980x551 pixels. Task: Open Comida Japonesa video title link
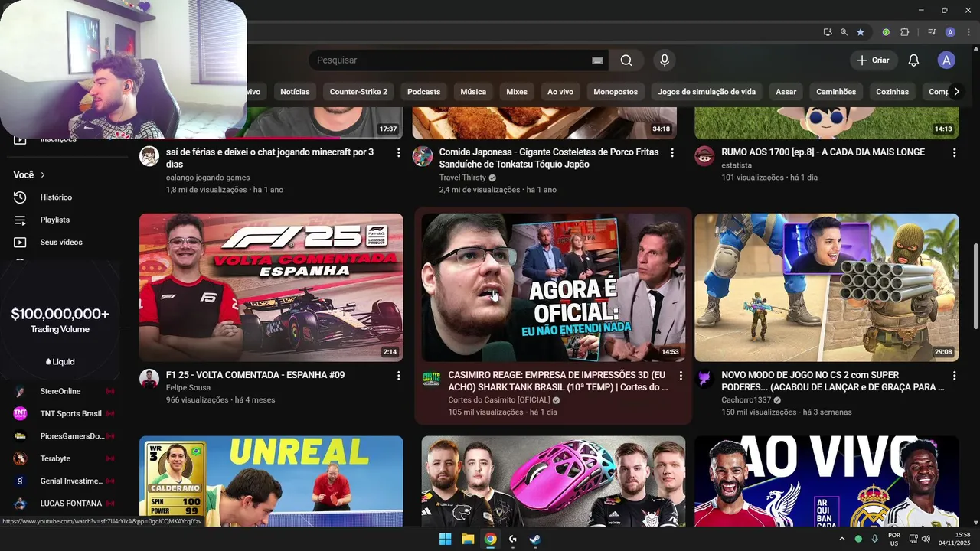pyautogui.click(x=549, y=158)
